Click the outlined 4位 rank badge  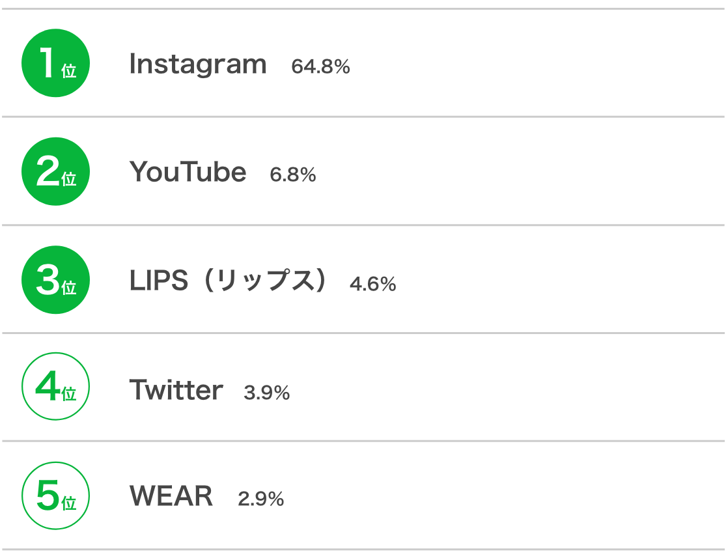[56, 386]
